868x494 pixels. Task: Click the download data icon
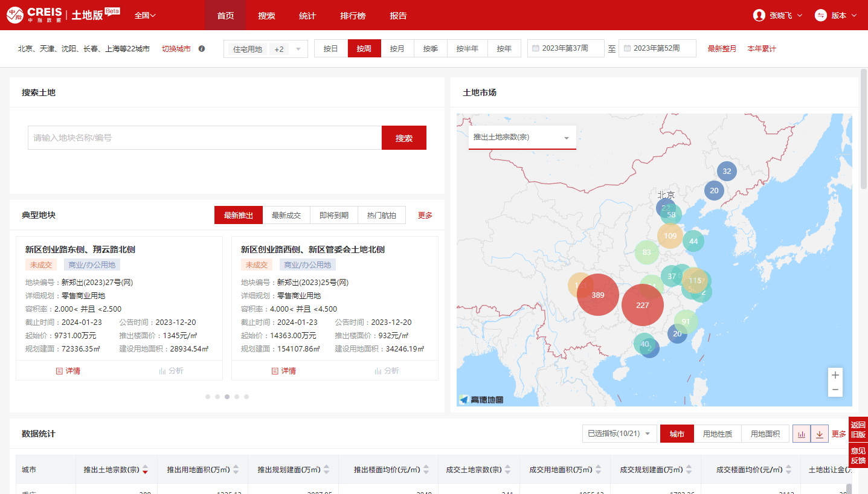(x=820, y=434)
